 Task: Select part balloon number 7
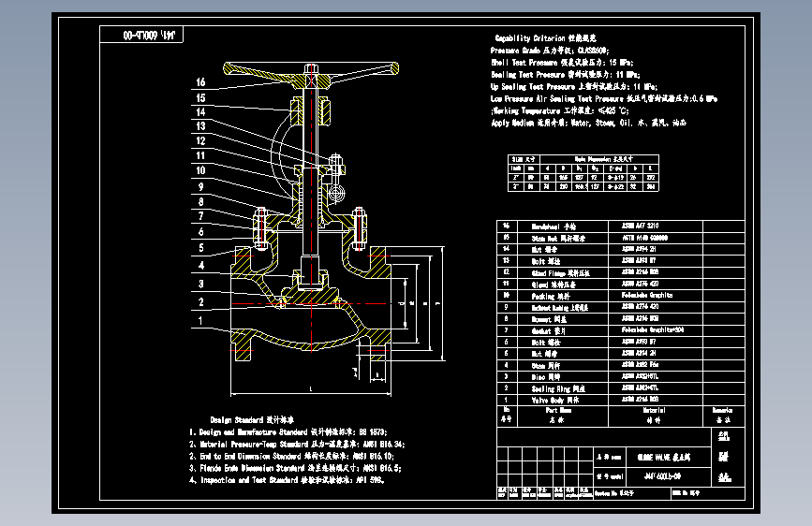click(201, 216)
